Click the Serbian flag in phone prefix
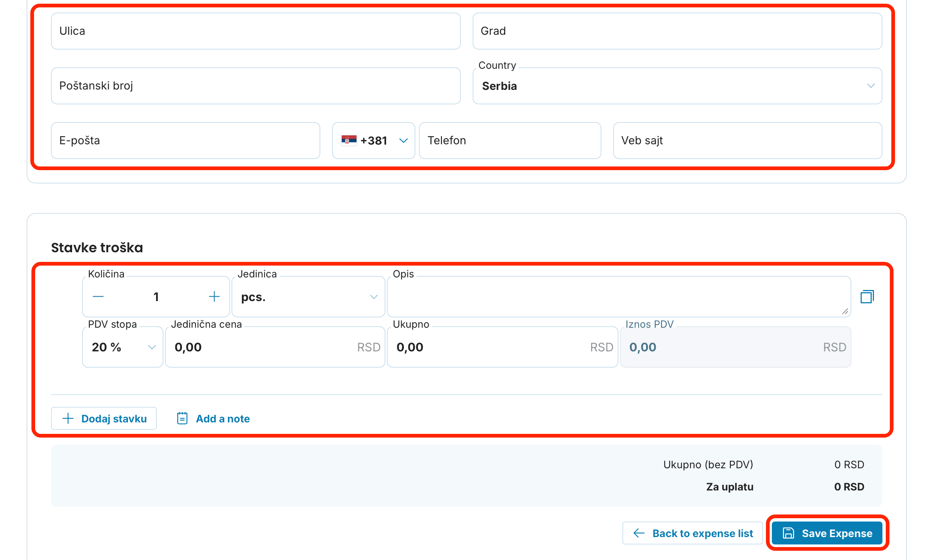The height and width of the screenshot is (560, 932). [349, 141]
